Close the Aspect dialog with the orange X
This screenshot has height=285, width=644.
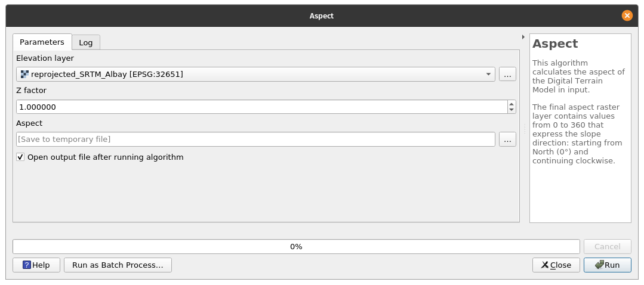[x=627, y=16]
